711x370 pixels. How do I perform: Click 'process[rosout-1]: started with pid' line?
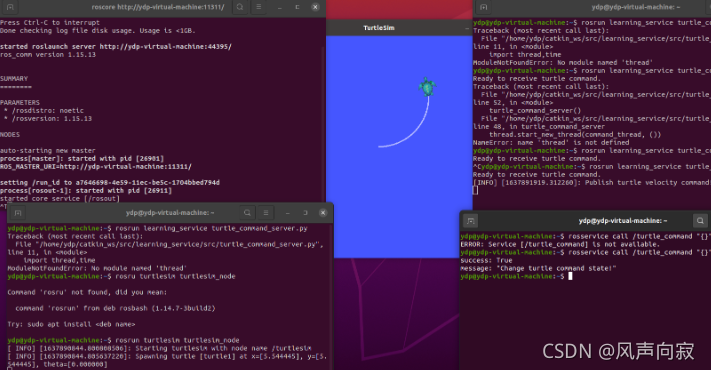pyautogui.click(x=86, y=191)
